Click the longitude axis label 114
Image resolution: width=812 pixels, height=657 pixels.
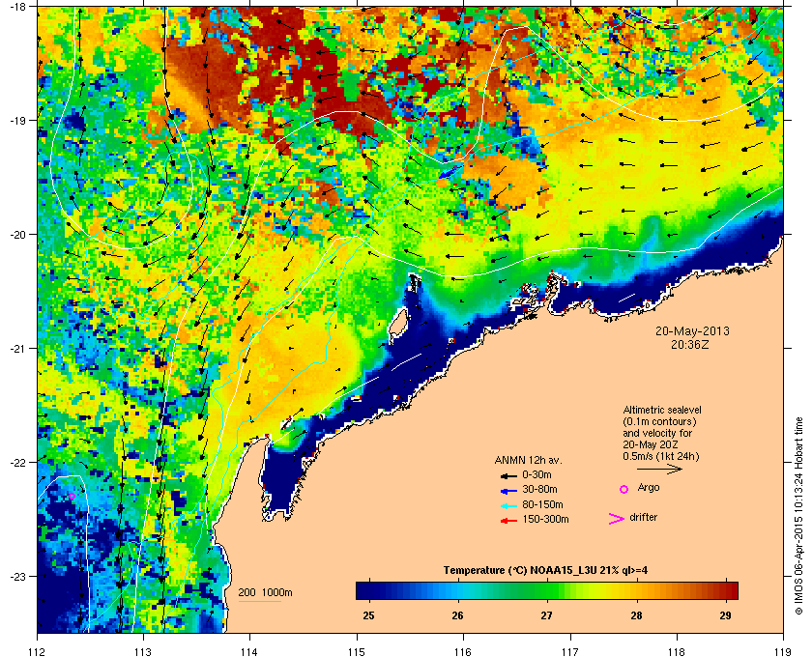[x=249, y=652]
